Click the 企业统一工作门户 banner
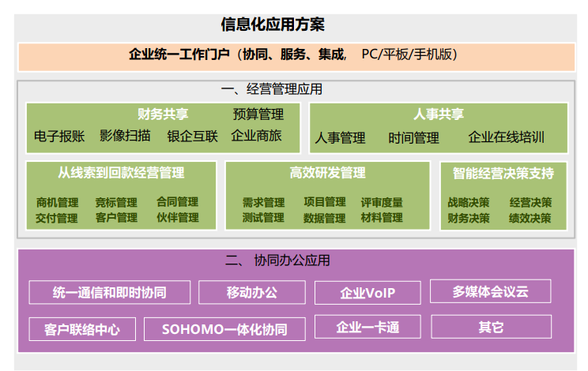 [x=296, y=55]
